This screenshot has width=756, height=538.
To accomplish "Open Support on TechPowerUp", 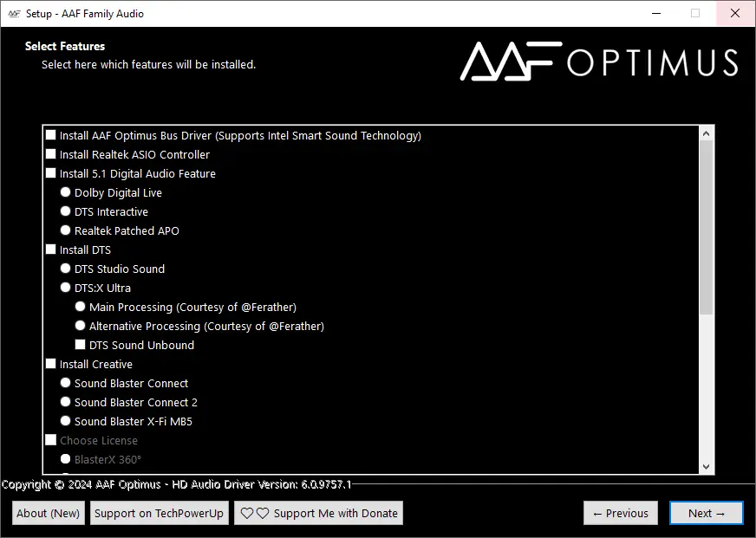I will pos(159,513).
